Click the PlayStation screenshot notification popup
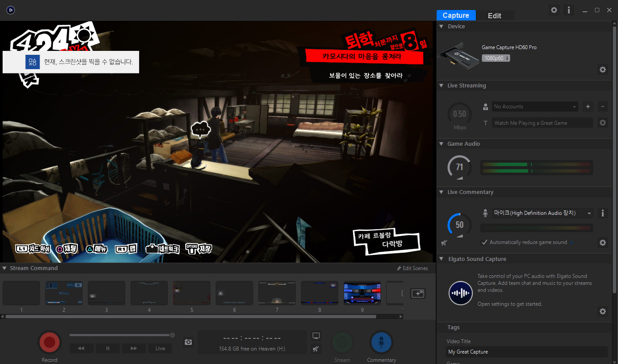The width and height of the screenshot is (618, 364). [x=71, y=62]
